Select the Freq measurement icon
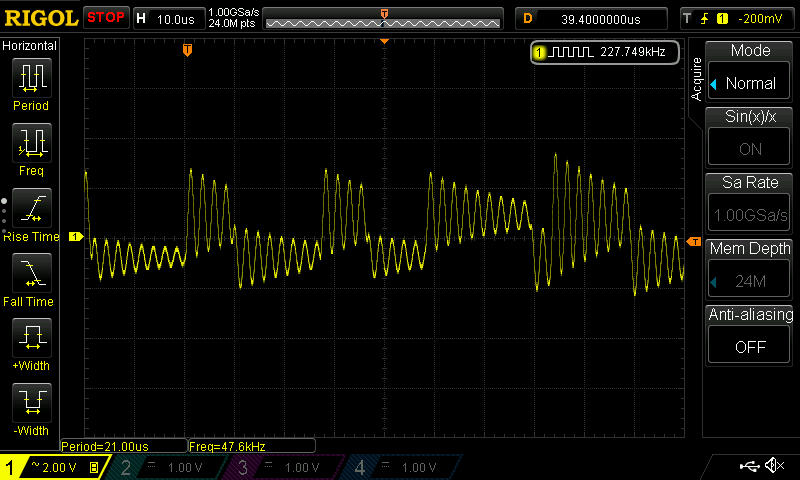 click(x=32, y=143)
